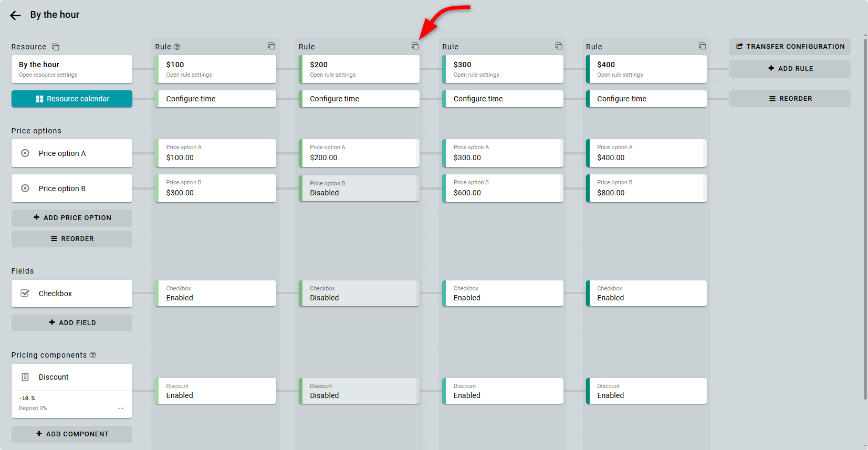The height and width of the screenshot is (450, 868).
Task: Open help for Pricing components
Action: 93,355
